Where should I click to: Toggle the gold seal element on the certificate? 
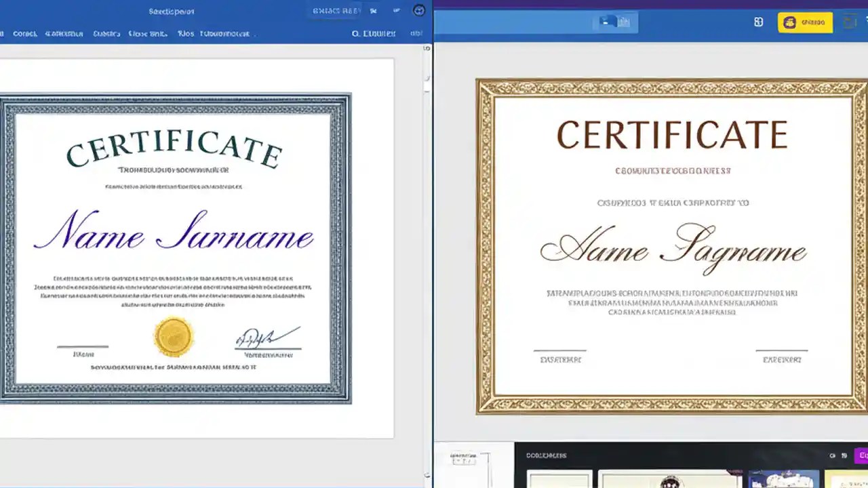[x=173, y=337]
